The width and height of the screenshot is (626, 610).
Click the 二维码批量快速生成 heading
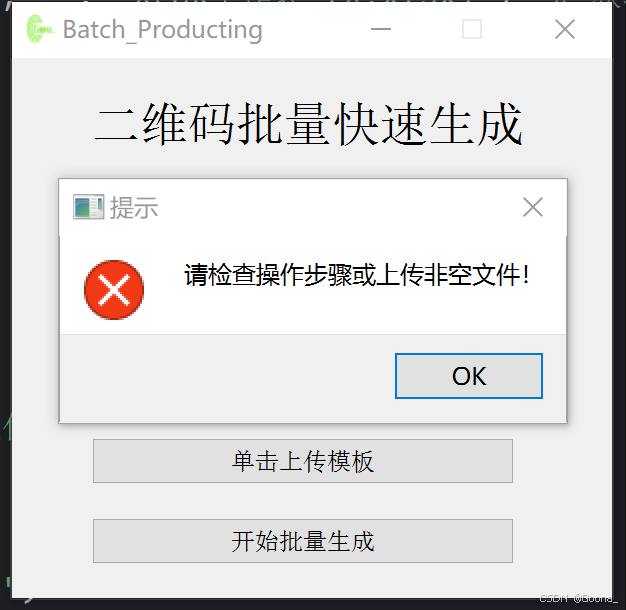pyautogui.click(x=309, y=123)
